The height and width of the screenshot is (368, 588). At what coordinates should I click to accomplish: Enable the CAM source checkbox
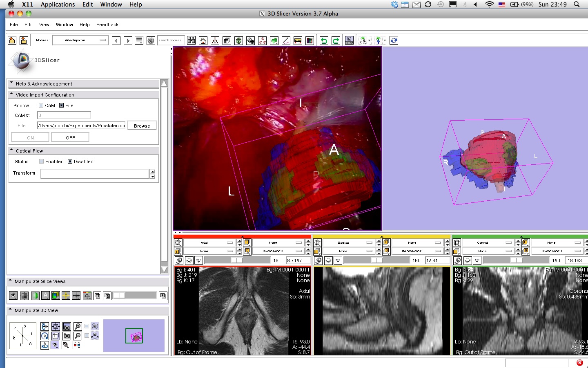41,105
